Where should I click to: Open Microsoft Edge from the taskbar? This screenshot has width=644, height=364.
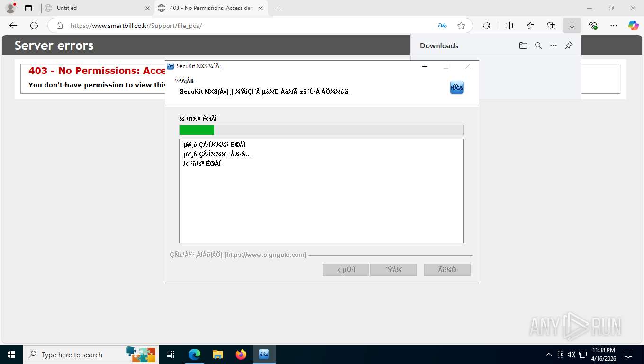pyautogui.click(x=194, y=355)
